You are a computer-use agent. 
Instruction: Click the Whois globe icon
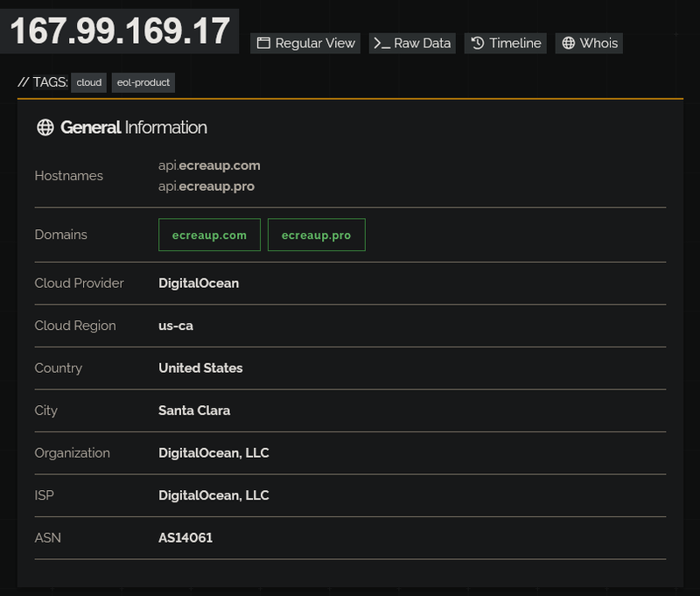point(570,43)
